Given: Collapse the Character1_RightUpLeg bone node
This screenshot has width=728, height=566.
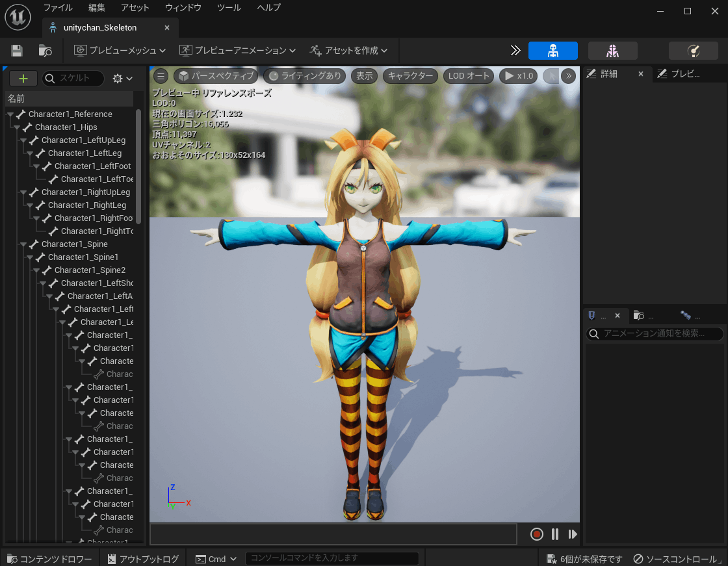Looking at the screenshot, I should tap(23, 192).
